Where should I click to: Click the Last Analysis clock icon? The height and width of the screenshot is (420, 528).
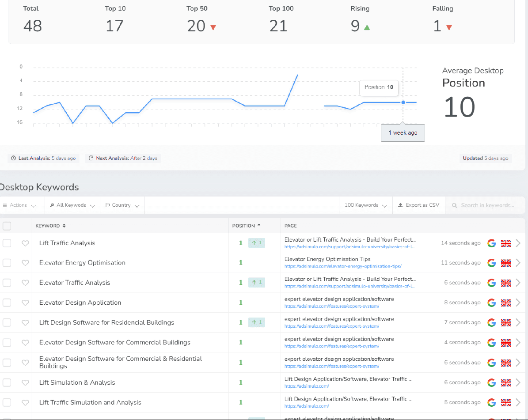13,158
